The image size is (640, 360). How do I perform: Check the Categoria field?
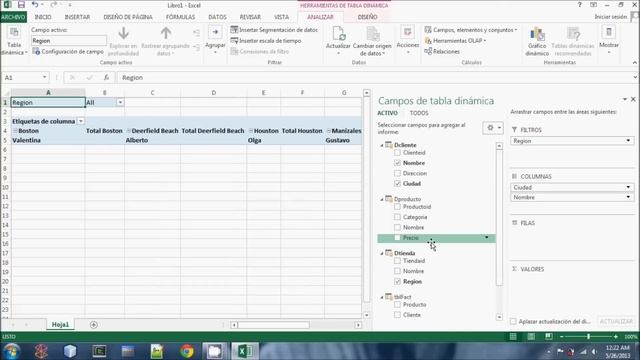(x=397, y=217)
